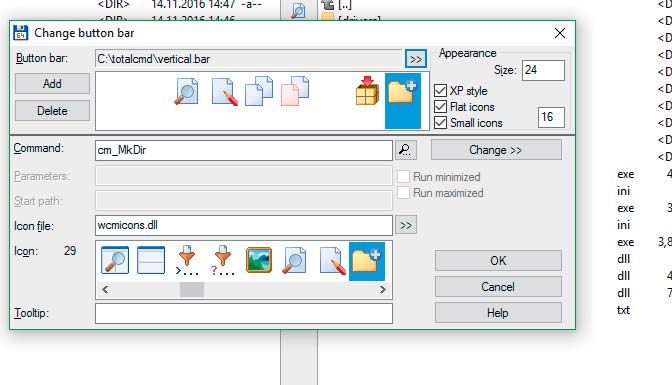The width and height of the screenshot is (672, 385).
Task: Pick the first framed magnifier icon in icon list
Action: point(115,260)
